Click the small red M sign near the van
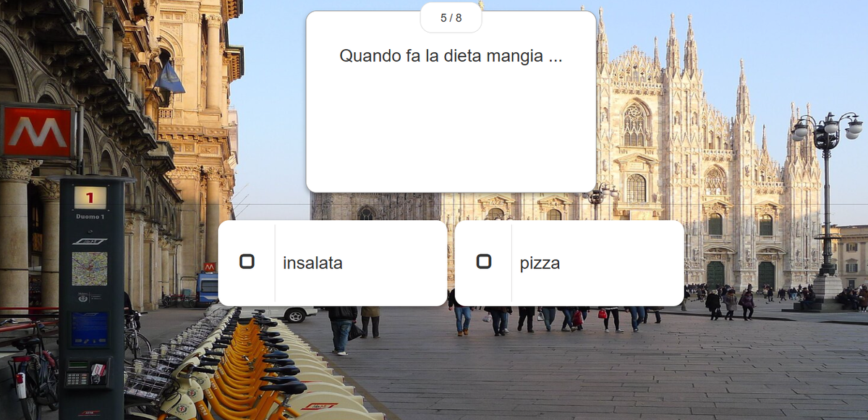868x420 pixels. (x=209, y=267)
